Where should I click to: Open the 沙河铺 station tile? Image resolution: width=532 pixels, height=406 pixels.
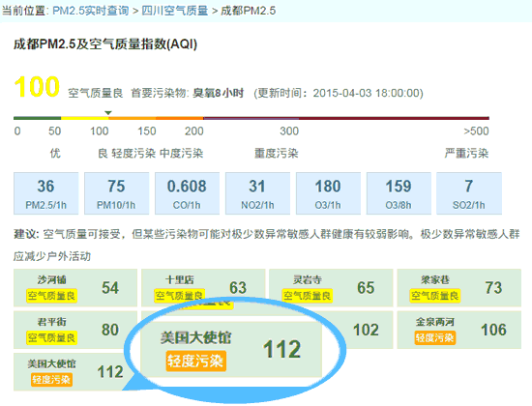click(75, 288)
